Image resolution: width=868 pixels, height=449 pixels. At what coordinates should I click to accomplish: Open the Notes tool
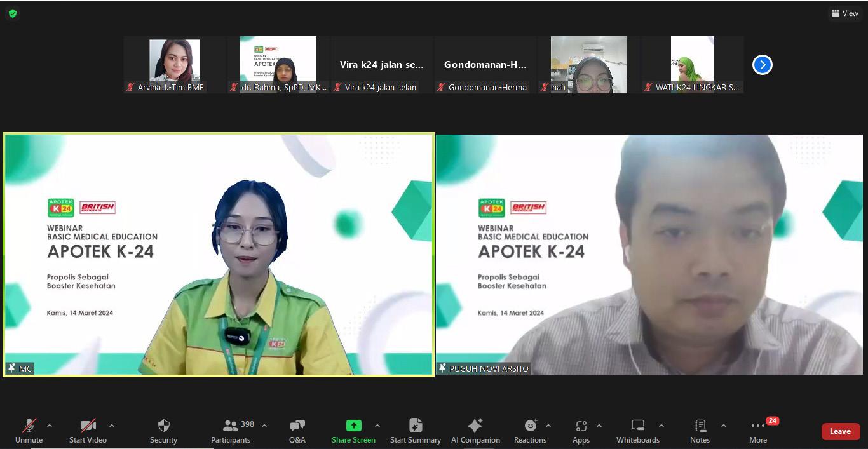[x=700, y=431]
